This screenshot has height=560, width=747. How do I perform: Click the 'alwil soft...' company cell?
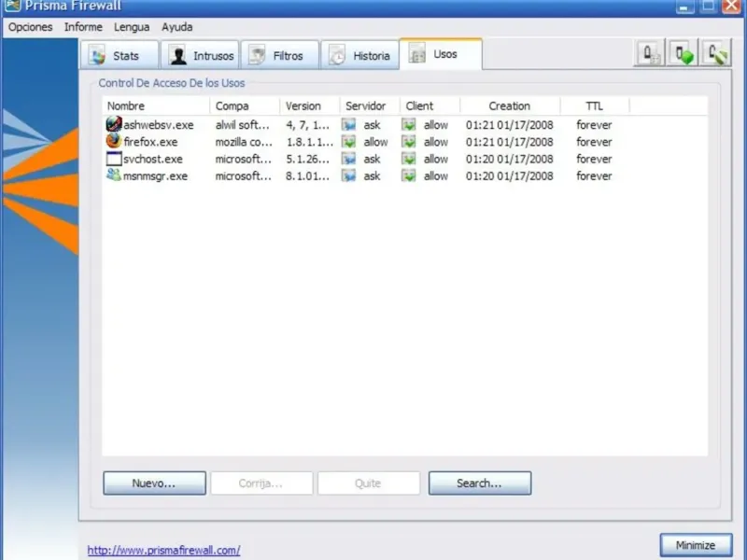(242, 125)
